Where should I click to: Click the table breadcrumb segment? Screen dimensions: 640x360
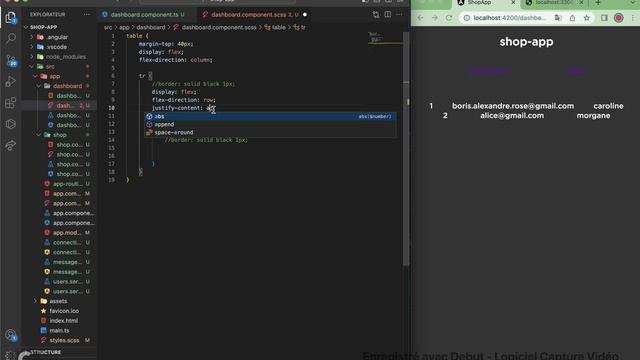279,27
